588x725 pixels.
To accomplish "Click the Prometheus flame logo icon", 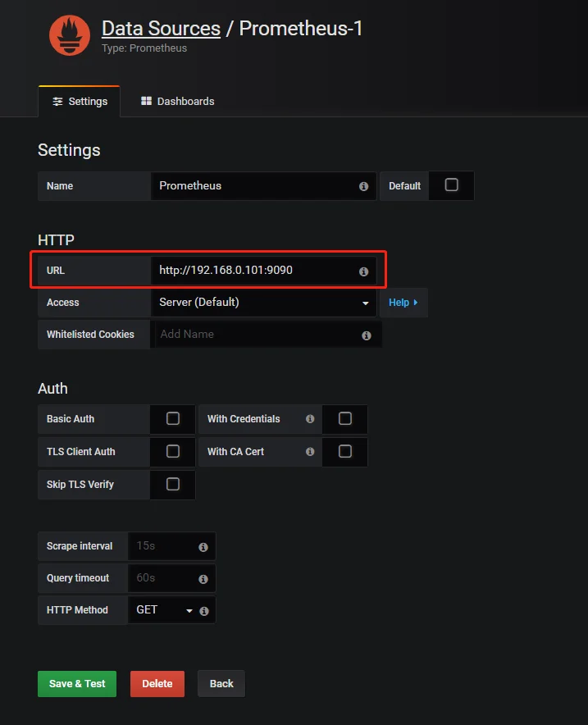I will [x=70, y=35].
